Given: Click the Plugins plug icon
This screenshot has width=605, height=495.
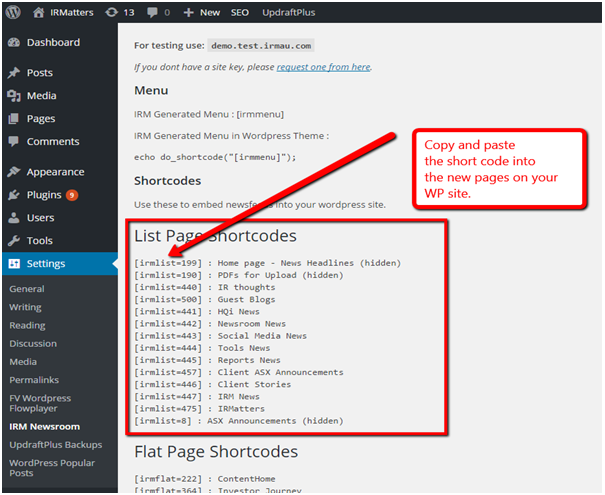Looking at the screenshot, I should coord(14,195).
